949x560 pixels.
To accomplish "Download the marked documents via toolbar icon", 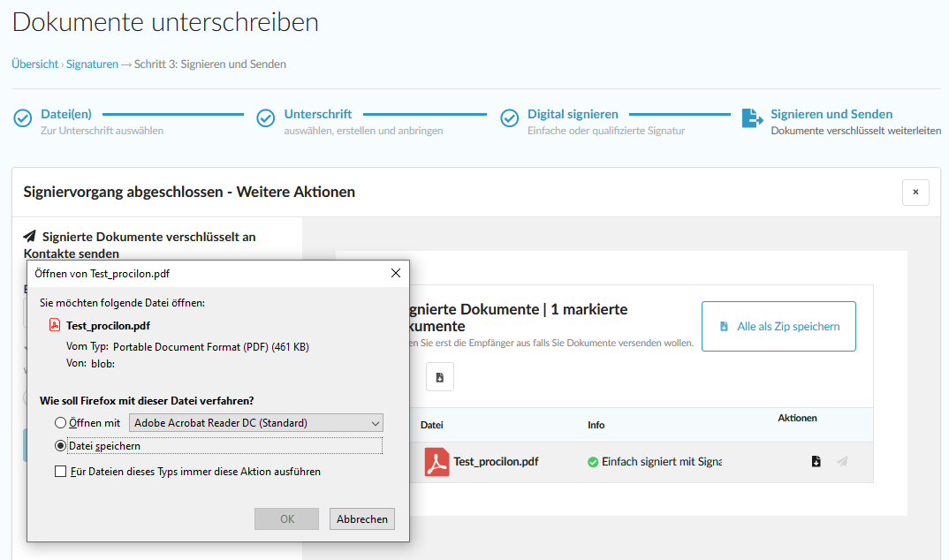I will point(439,377).
